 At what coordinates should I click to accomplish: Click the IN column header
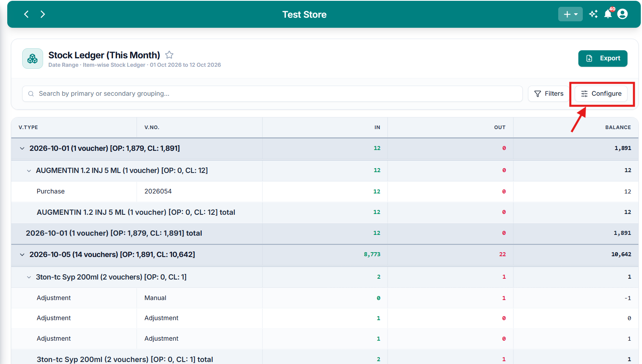[x=377, y=128]
